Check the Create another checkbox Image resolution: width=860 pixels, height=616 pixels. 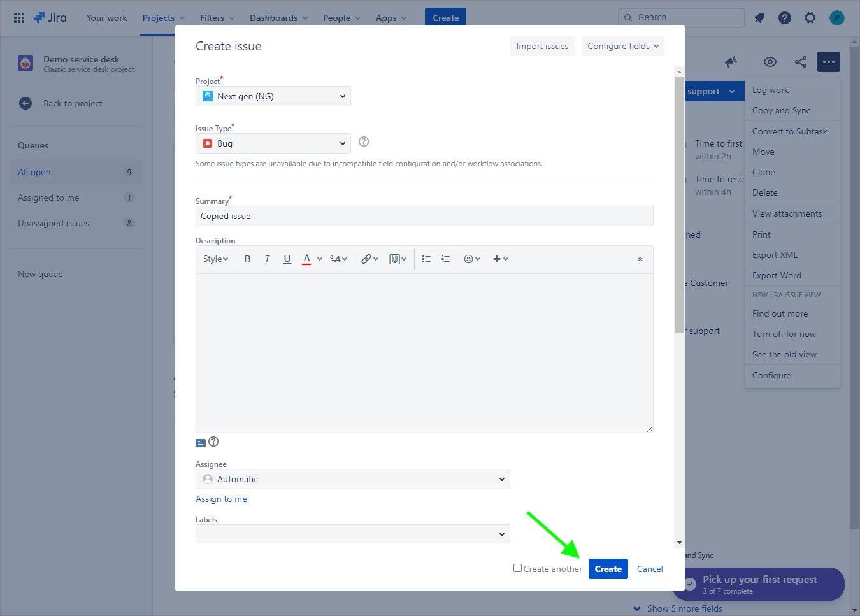pos(517,568)
